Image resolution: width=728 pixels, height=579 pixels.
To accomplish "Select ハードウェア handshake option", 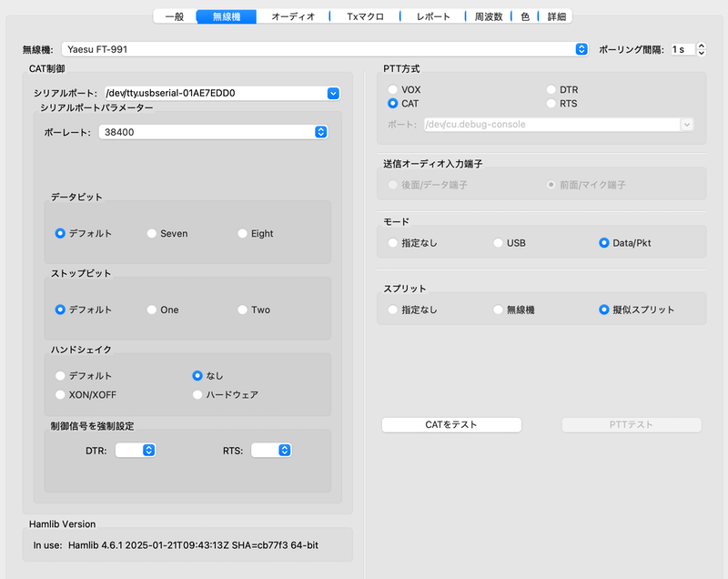I will pyautogui.click(x=197, y=395).
